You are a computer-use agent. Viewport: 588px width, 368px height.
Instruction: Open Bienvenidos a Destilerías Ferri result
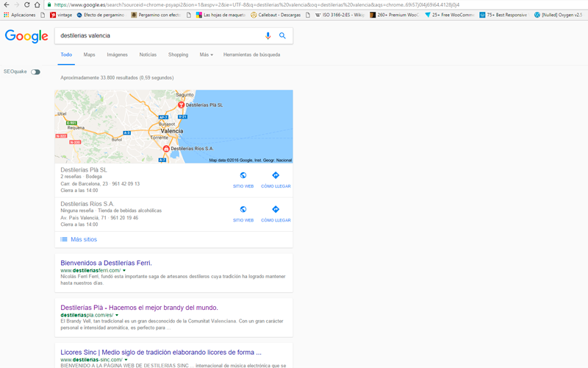(x=106, y=263)
